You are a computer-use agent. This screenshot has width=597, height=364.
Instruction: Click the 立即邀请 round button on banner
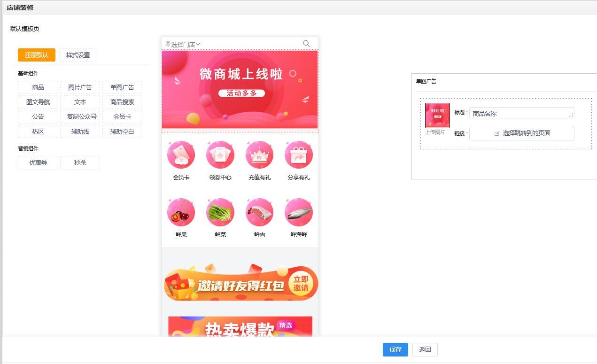(301, 284)
